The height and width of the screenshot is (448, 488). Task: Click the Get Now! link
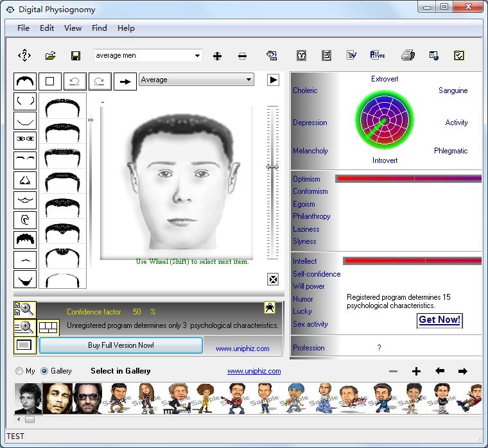[439, 320]
